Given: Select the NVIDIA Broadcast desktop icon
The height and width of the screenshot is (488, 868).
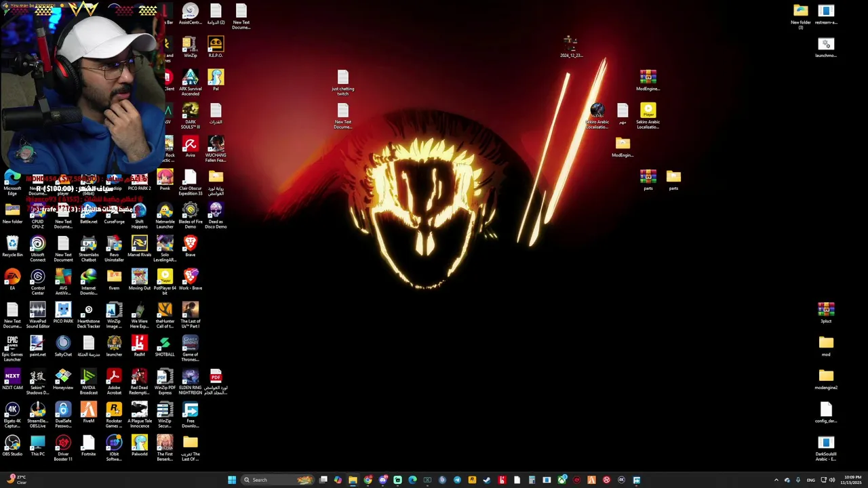Looking at the screenshot, I should [x=88, y=382].
